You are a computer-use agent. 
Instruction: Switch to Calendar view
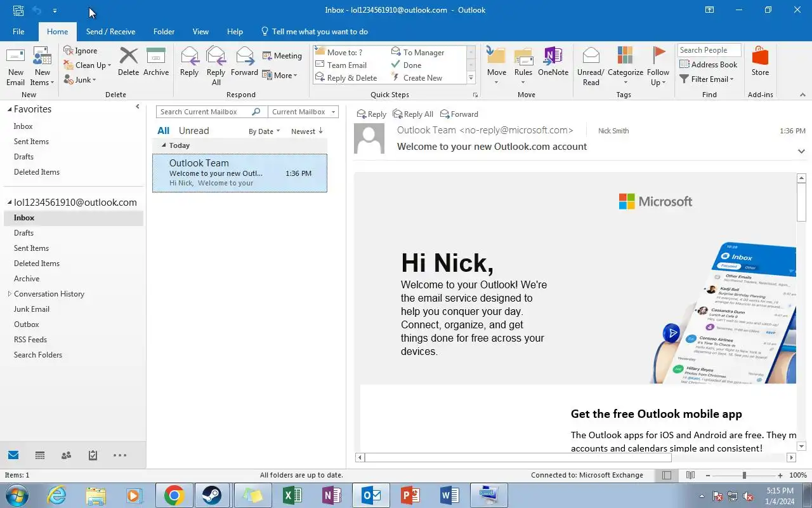pos(40,455)
